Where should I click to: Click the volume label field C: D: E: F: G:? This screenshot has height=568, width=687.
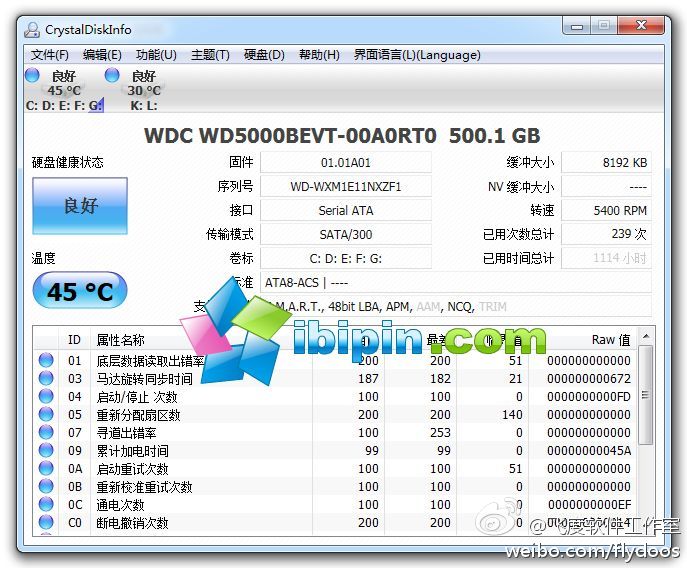(346, 258)
